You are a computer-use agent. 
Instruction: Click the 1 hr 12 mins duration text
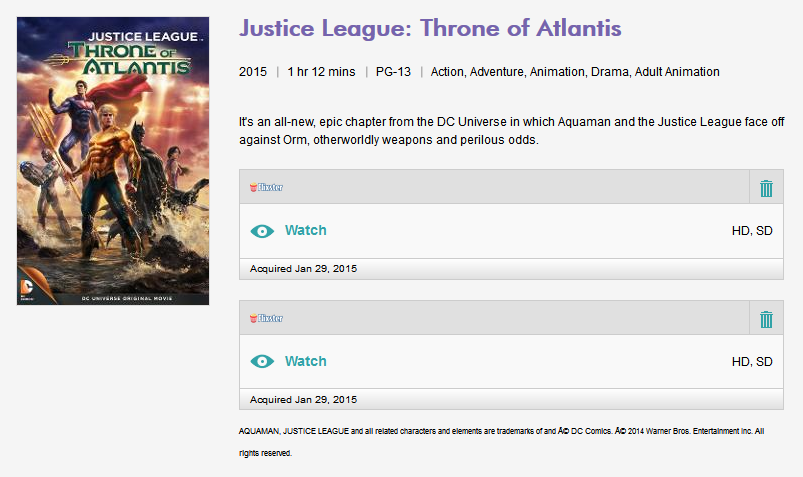coord(321,72)
